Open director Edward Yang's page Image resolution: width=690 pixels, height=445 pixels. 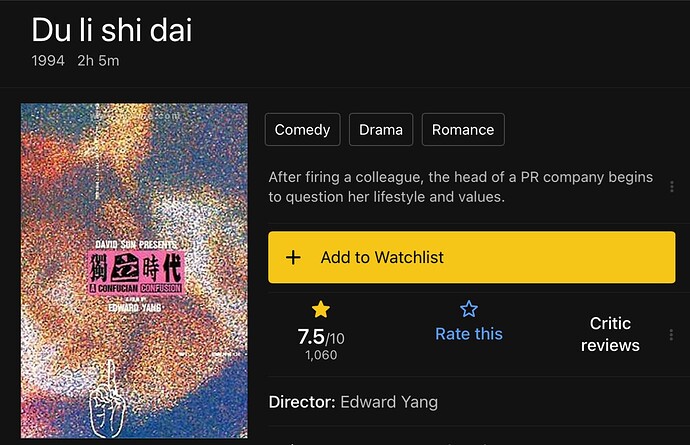pyautogui.click(x=389, y=402)
